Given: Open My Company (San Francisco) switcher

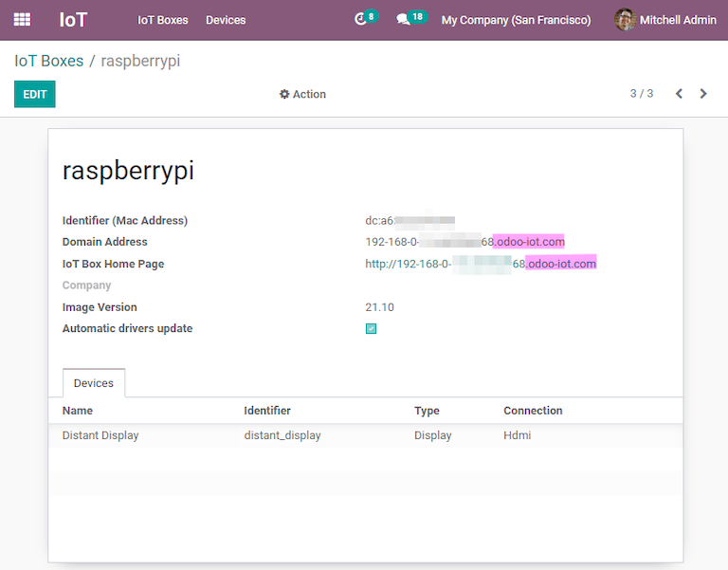Looking at the screenshot, I should point(516,20).
